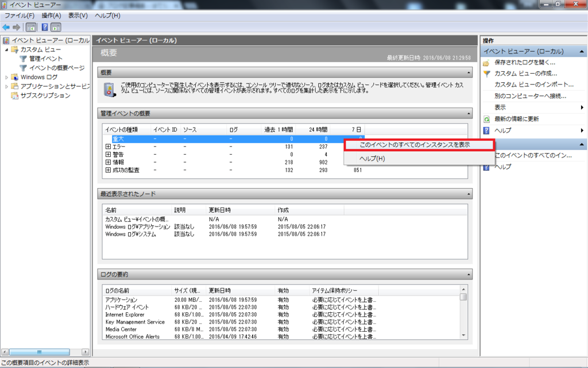Click カスタム ビューの作成... action

pyautogui.click(x=526, y=74)
